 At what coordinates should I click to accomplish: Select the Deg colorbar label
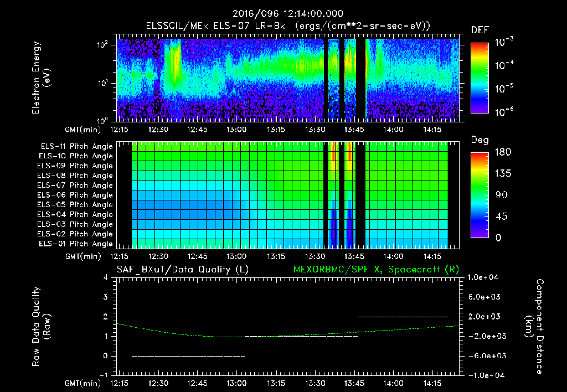pyautogui.click(x=480, y=140)
